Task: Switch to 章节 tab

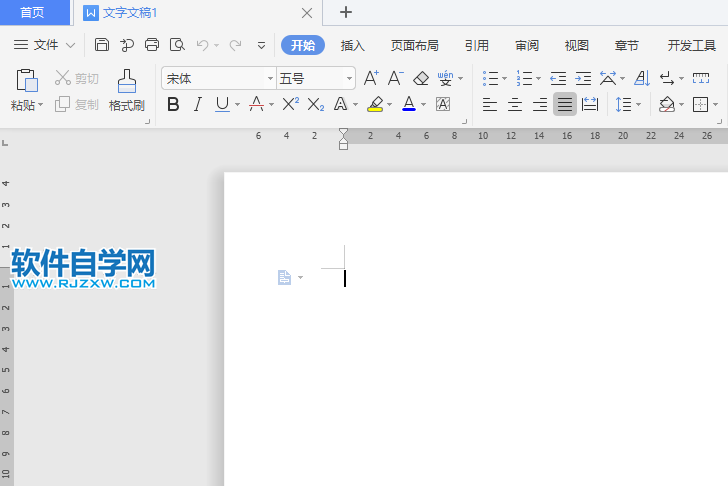Action: point(626,45)
